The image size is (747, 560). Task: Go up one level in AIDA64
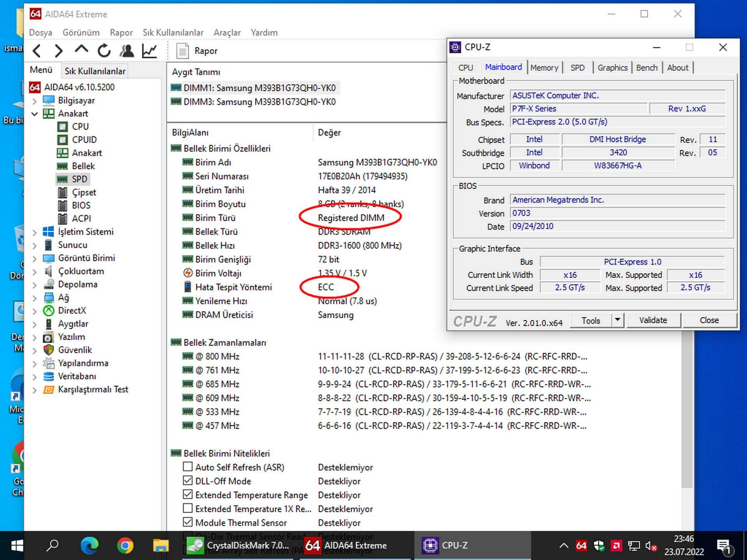coord(81,50)
